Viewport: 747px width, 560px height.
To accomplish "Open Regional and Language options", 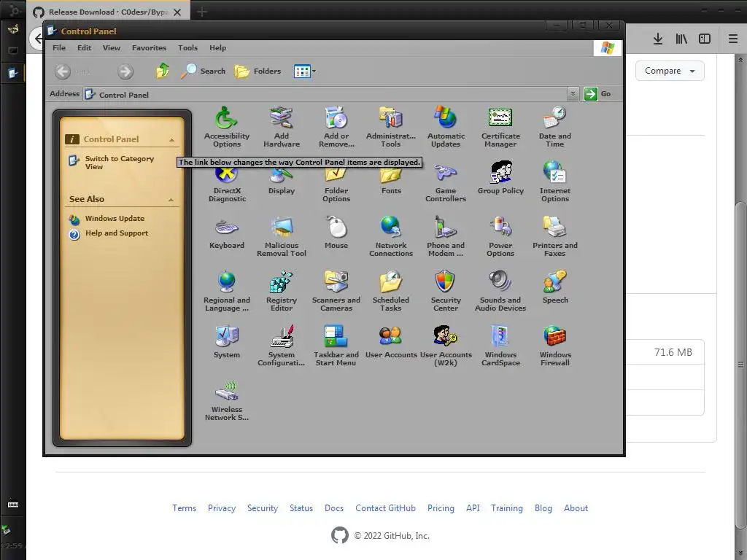I will [227, 292].
